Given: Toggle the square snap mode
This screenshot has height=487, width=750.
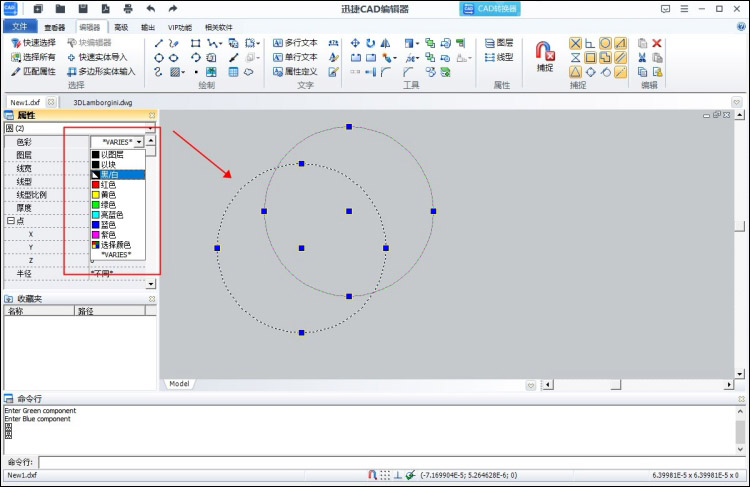Looking at the screenshot, I should [x=590, y=58].
